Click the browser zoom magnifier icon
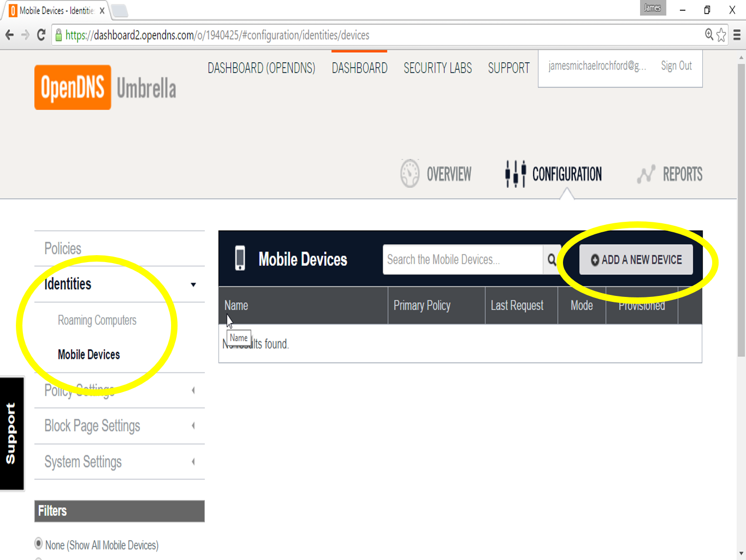The image size is (746, 560). 709,34
